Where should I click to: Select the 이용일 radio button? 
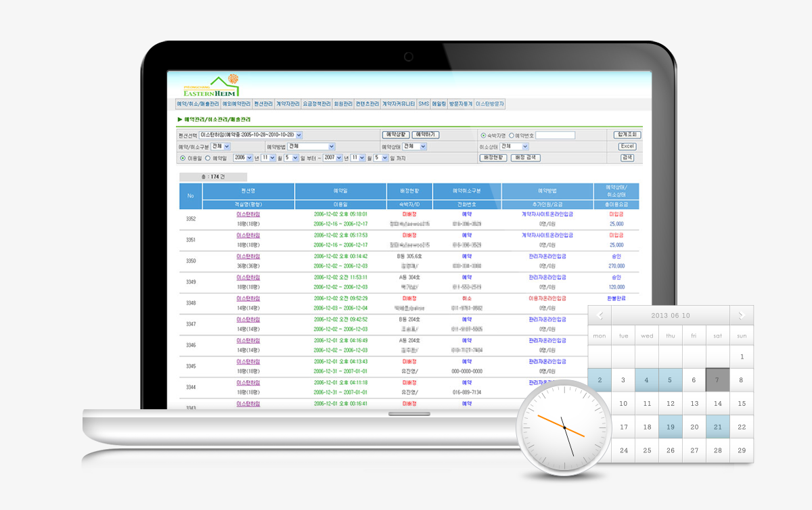[183, 158]
